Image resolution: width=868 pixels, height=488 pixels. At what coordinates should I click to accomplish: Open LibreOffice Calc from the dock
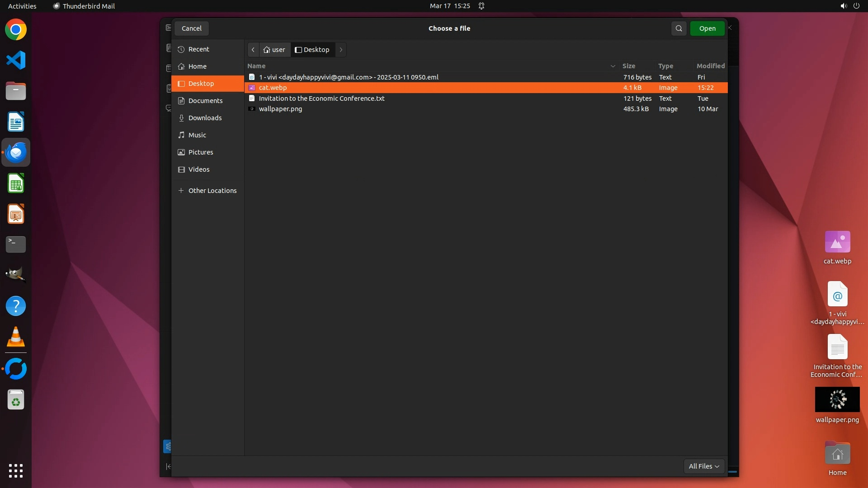pyautogui.click(x=16, y=184)
